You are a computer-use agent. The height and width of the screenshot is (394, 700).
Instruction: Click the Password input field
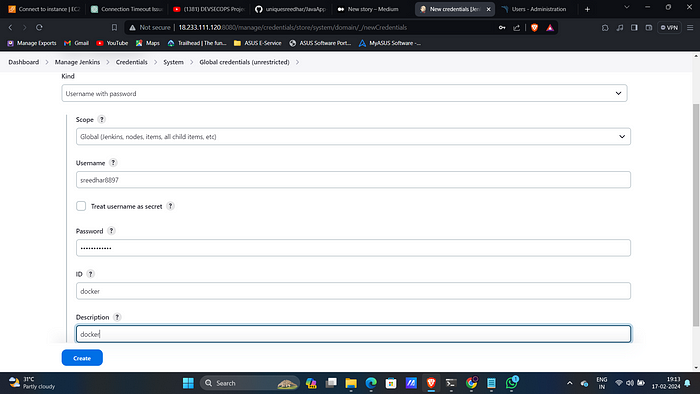(x=353, y=248)
